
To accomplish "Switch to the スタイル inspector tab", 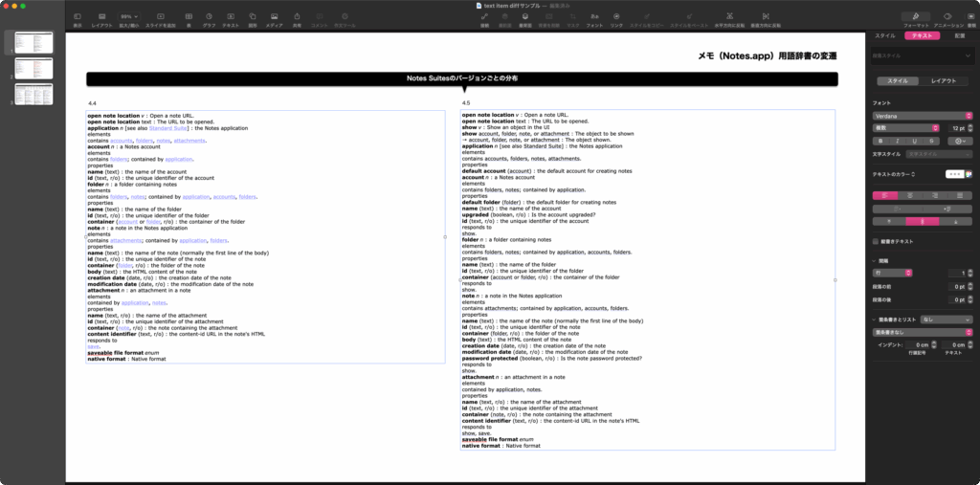I will pyautogui.click(x=885, y=34).
